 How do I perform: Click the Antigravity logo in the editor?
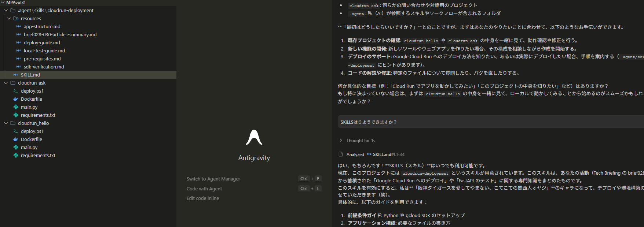254,137
